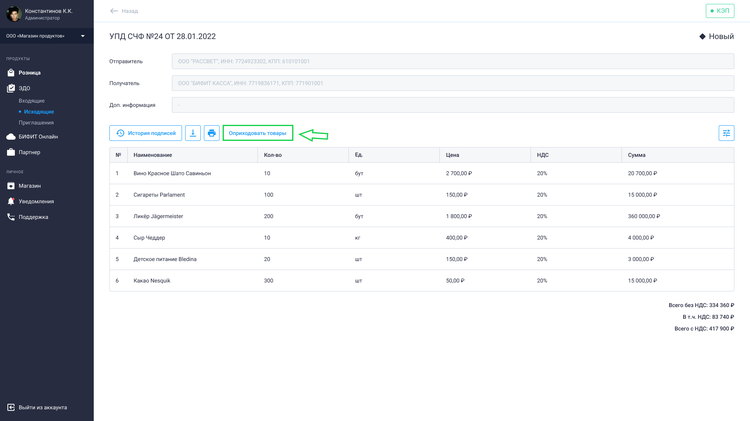Expand the ООО «Магазин продуктов» organization dropdown

coord(46,36)
